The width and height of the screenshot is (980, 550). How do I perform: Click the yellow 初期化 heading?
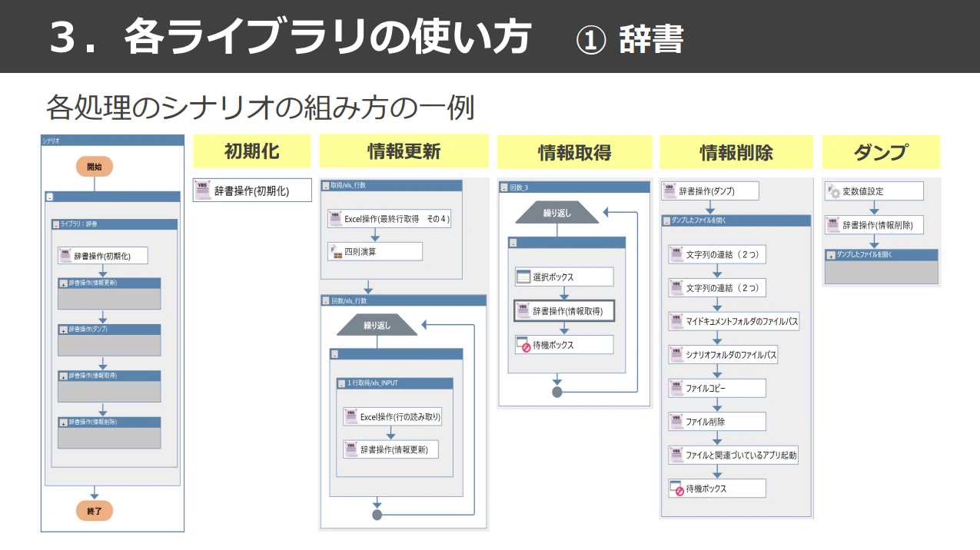tap(251, 151)
